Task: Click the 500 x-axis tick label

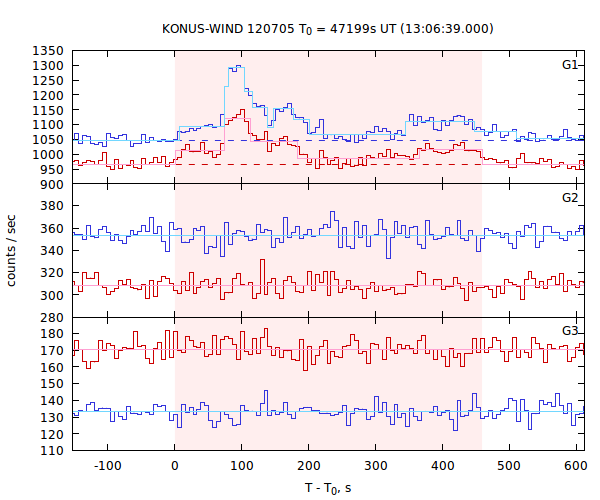Action: 509,466
